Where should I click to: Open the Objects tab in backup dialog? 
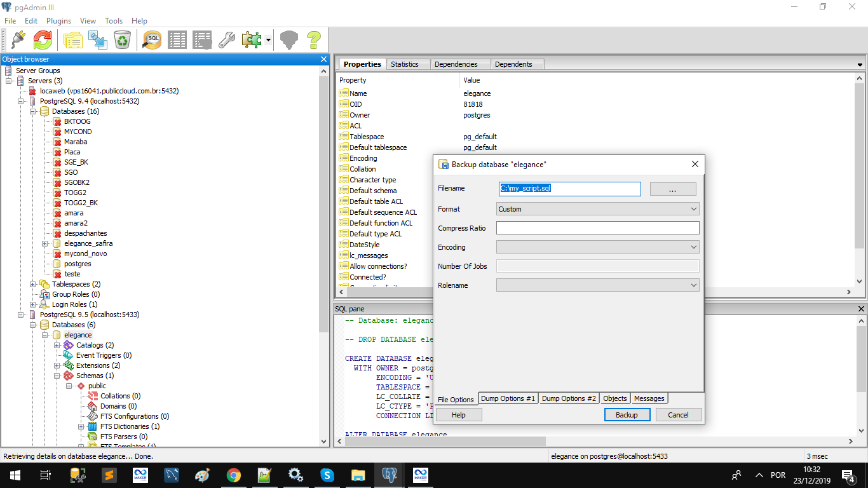[615, 398]
